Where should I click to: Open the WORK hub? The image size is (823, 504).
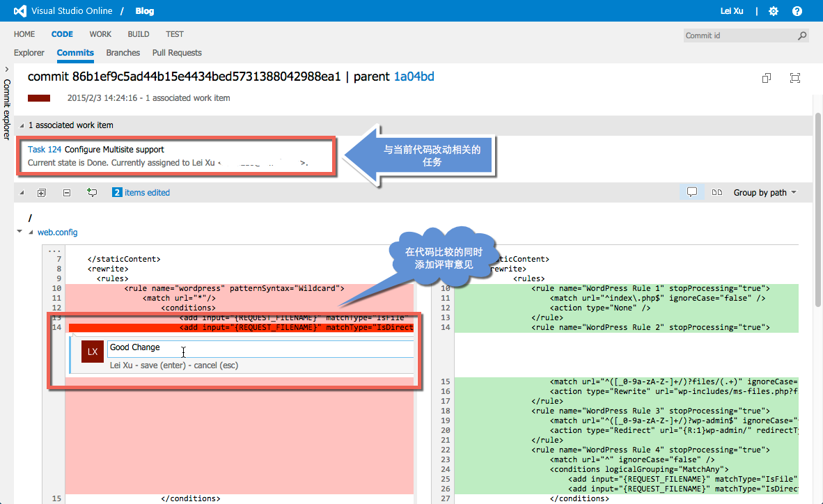point(100,34)
